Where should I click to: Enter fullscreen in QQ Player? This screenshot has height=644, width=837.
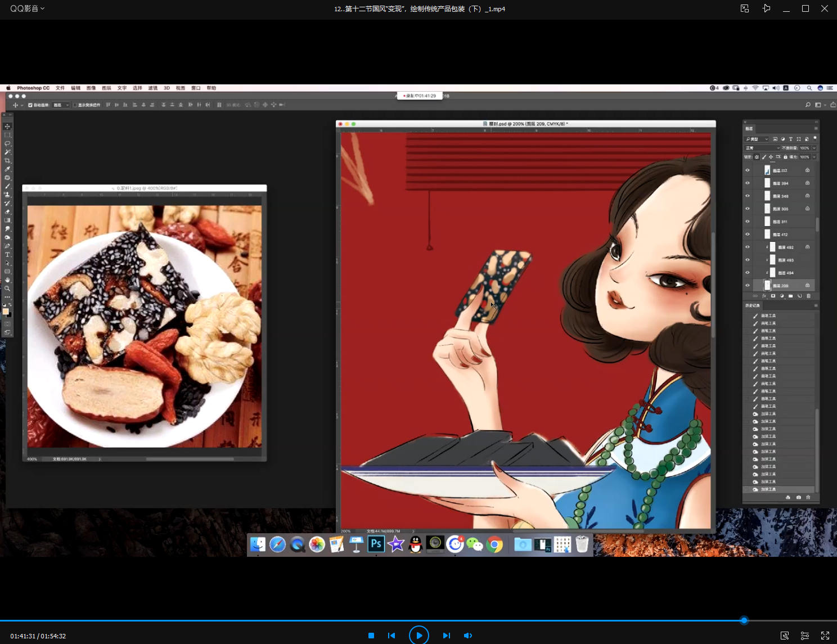825,636
